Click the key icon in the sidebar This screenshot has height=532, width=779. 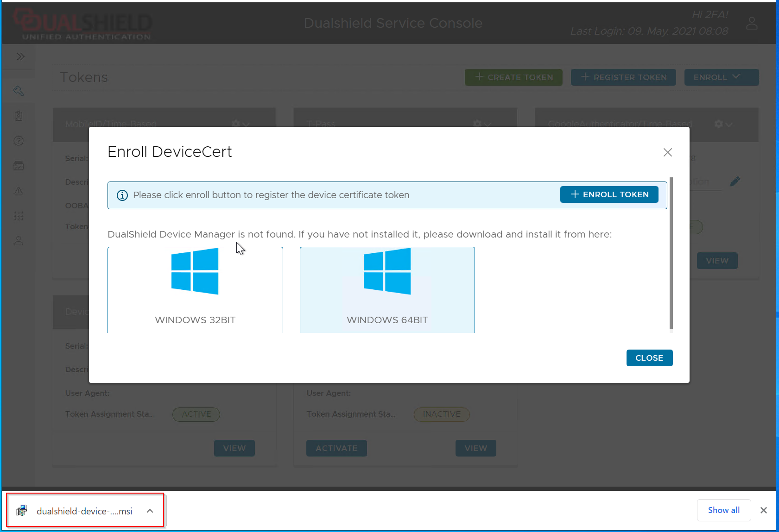(19, 91)
